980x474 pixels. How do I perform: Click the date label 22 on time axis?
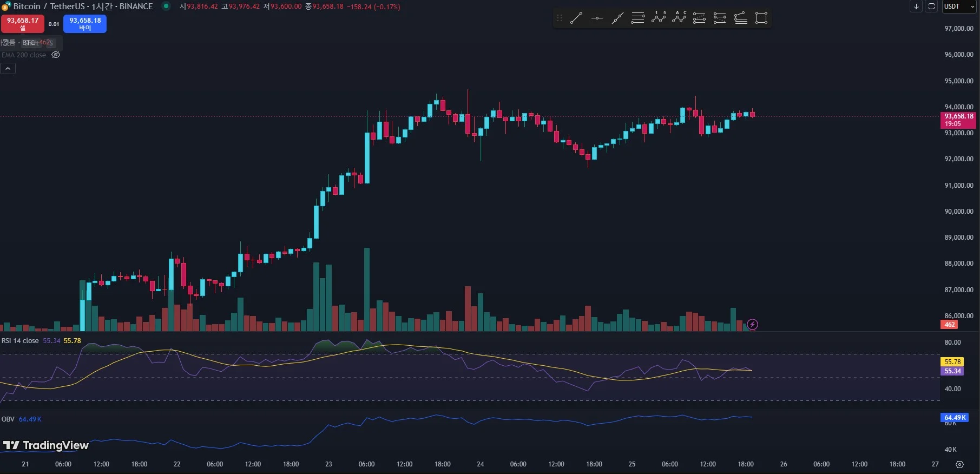177,464
